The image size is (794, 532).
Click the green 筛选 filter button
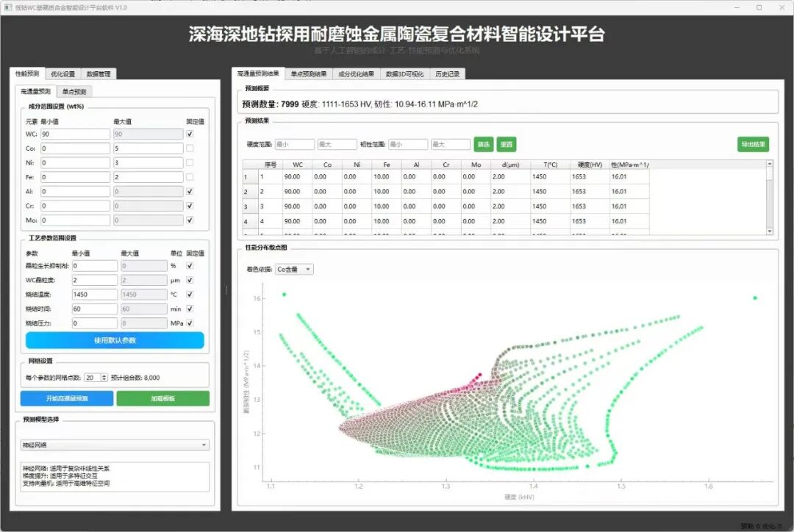483,145
